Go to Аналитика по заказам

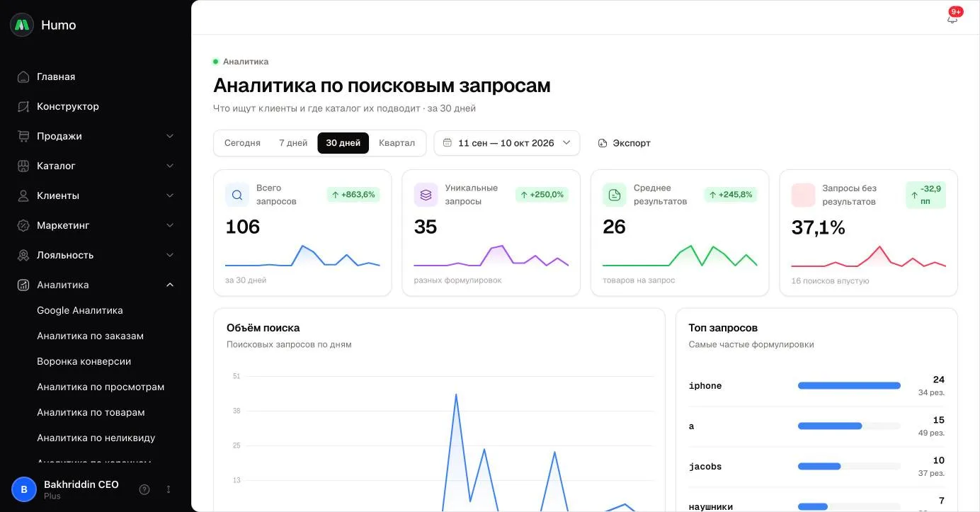[91, 336]
